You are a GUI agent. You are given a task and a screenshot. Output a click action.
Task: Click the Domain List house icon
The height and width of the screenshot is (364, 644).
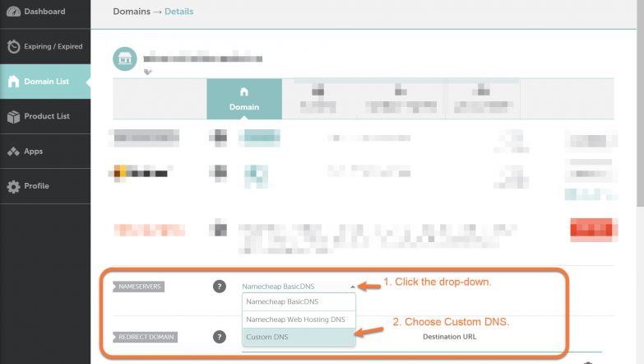pyautogui.click(x=13, y=82)
